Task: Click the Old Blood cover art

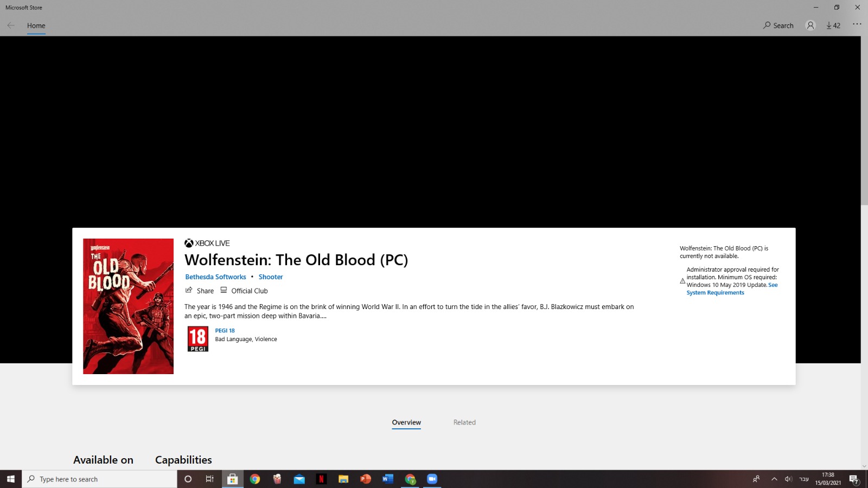Action: (128, 306)
